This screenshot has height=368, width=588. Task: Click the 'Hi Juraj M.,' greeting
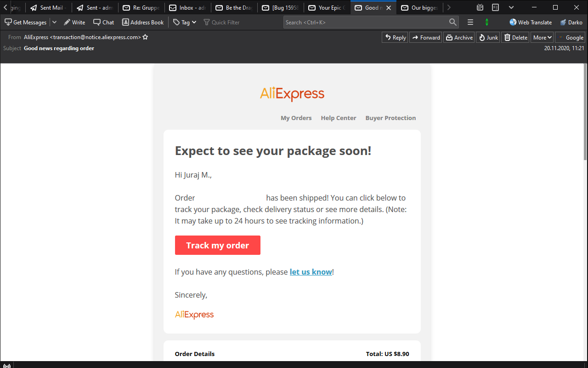pos(193,175)
